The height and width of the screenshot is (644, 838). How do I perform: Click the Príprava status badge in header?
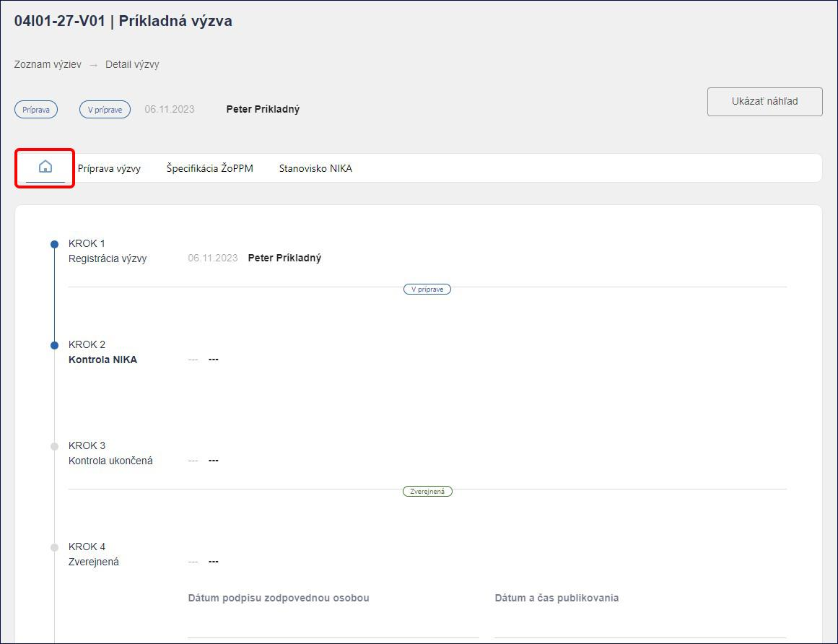click(x=36, y=110)
